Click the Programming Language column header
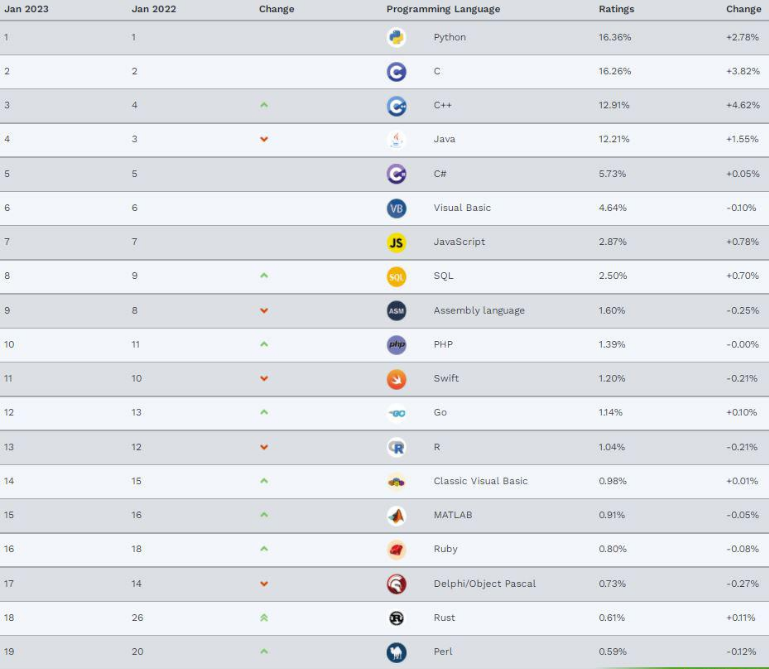This screenshot has width=769, height=669. 443,9
